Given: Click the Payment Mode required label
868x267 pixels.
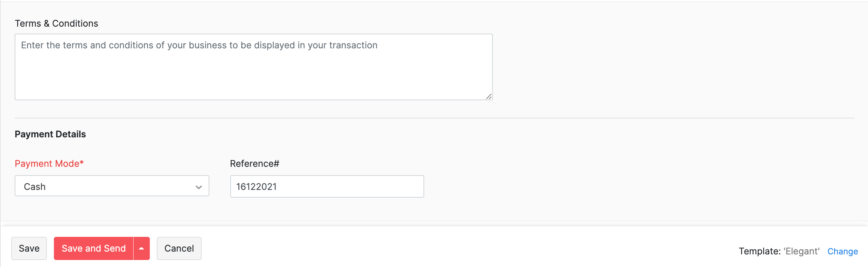Looking at the screenshot, I should click(x=49, y=163).
